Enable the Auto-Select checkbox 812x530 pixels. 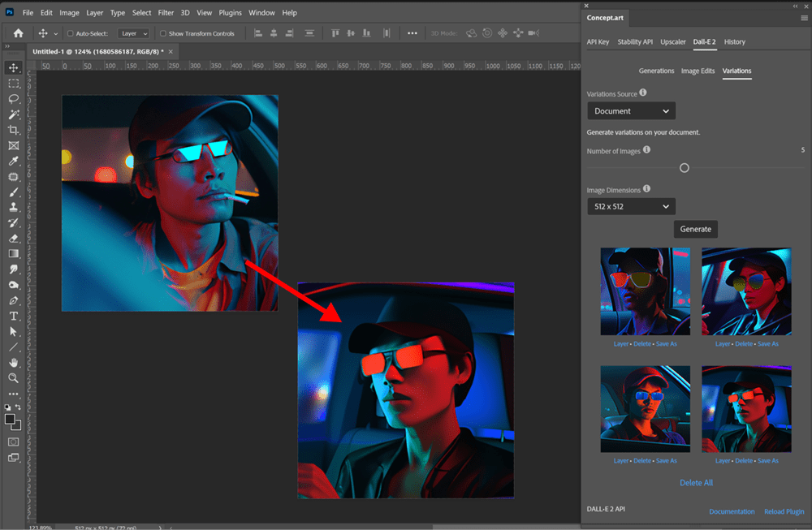[71, 33]
